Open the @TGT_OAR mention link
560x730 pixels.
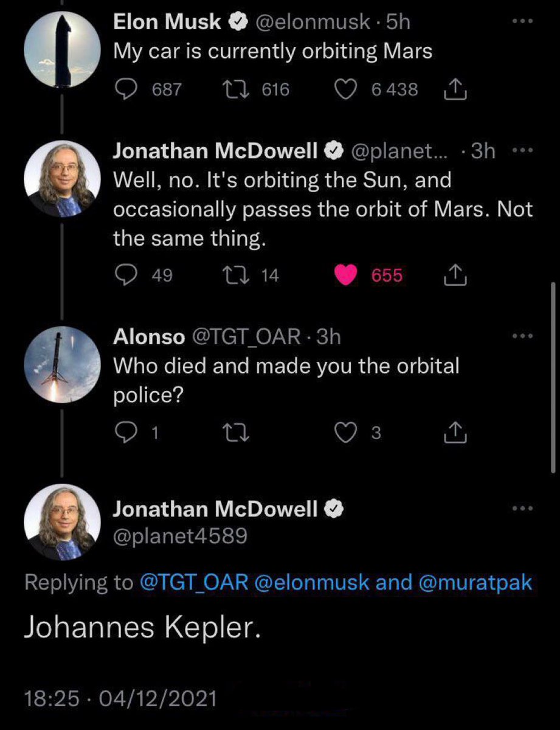(x=193, y=582)
